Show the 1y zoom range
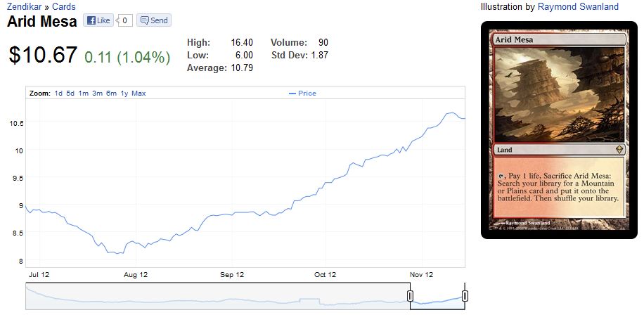644x315 pixels. point(124,94)
